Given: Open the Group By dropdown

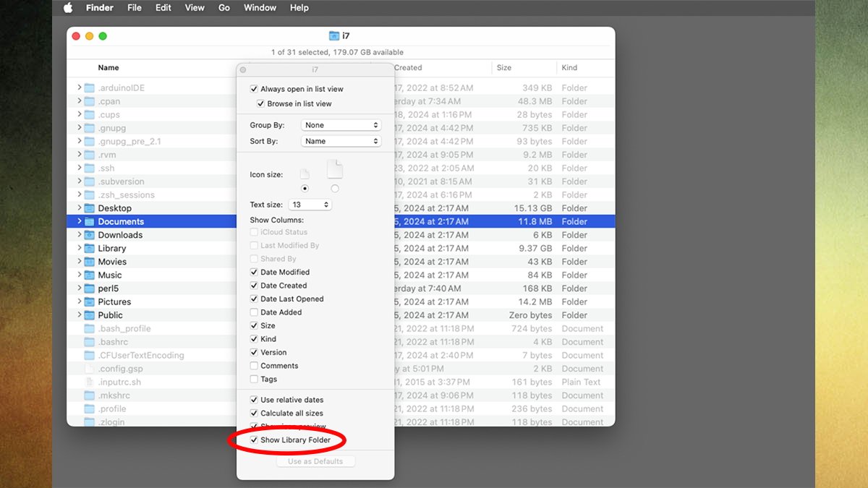Looking at the screenshot, I should coord(341,125).
